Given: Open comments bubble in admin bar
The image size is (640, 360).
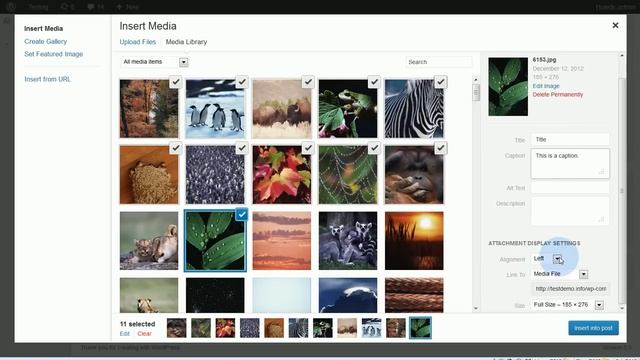Looking at the screenshot, I should [x=95, y=7].
